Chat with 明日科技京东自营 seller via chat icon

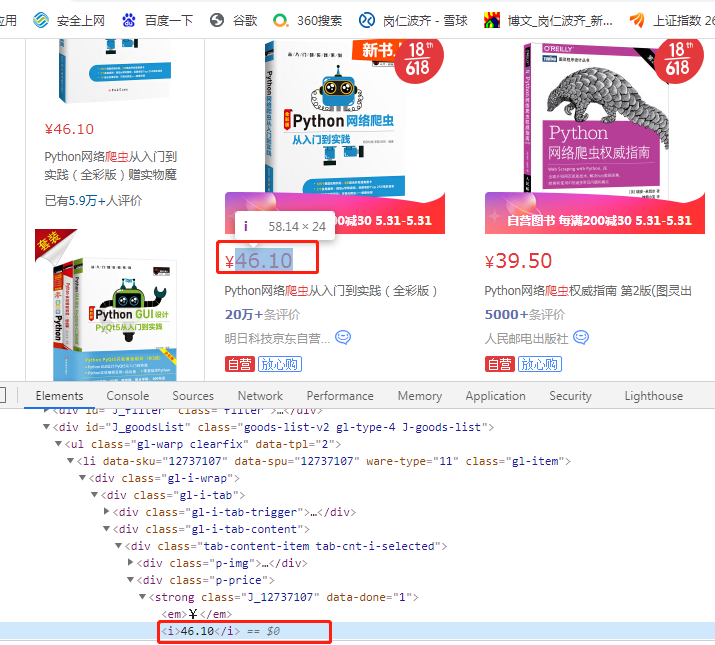[343, 338]
